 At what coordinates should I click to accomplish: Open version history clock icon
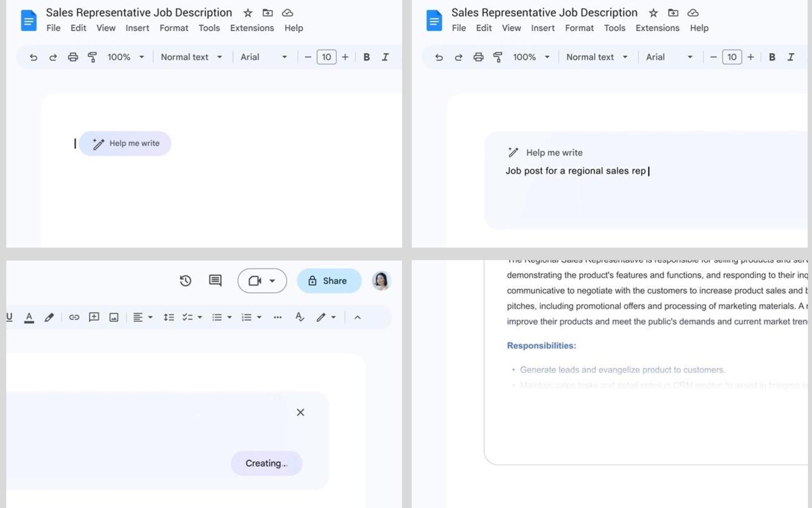click(x=186, y=281)
